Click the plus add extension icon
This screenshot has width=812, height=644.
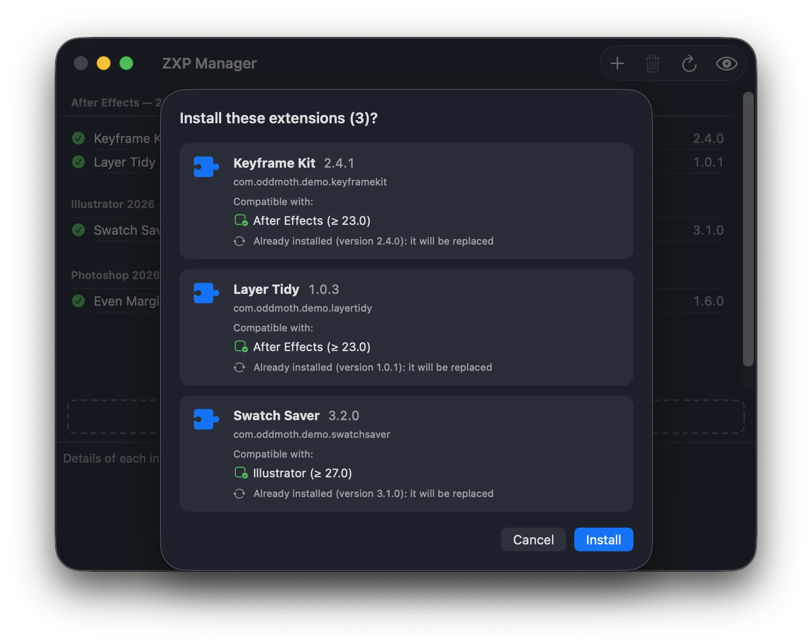pos(617,64)
